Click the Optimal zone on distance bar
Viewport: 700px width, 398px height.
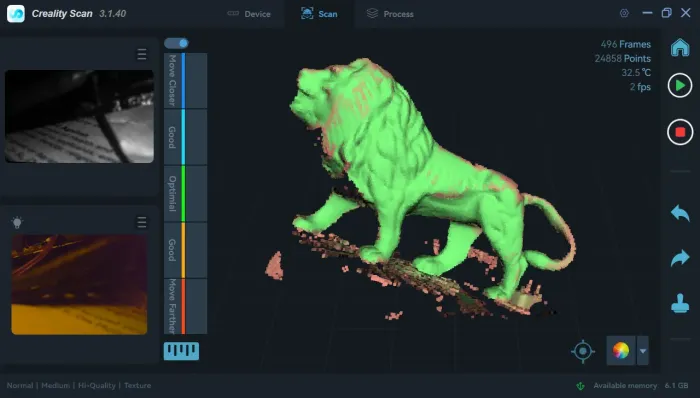[185, 194]
